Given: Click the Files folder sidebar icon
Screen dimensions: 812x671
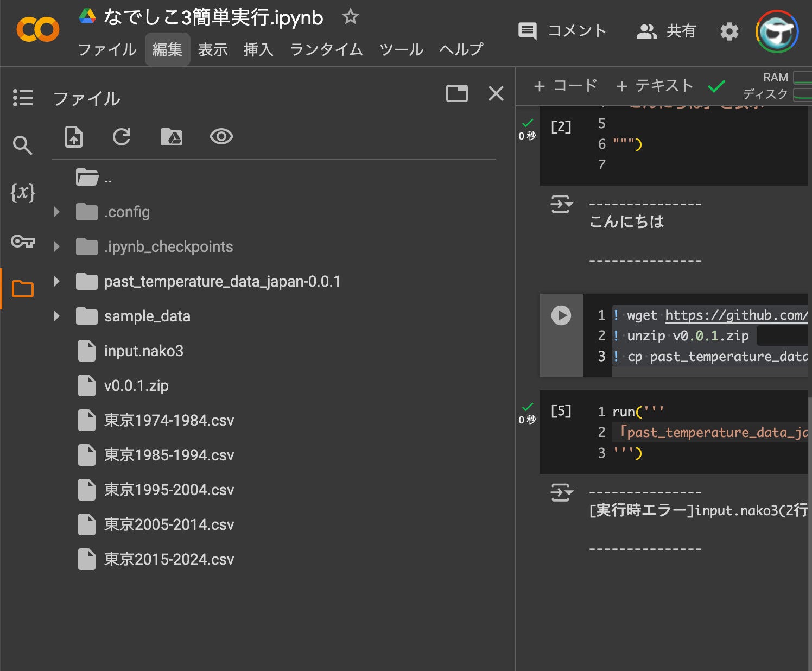Looking at the screenshot, I should click(23, 289).
